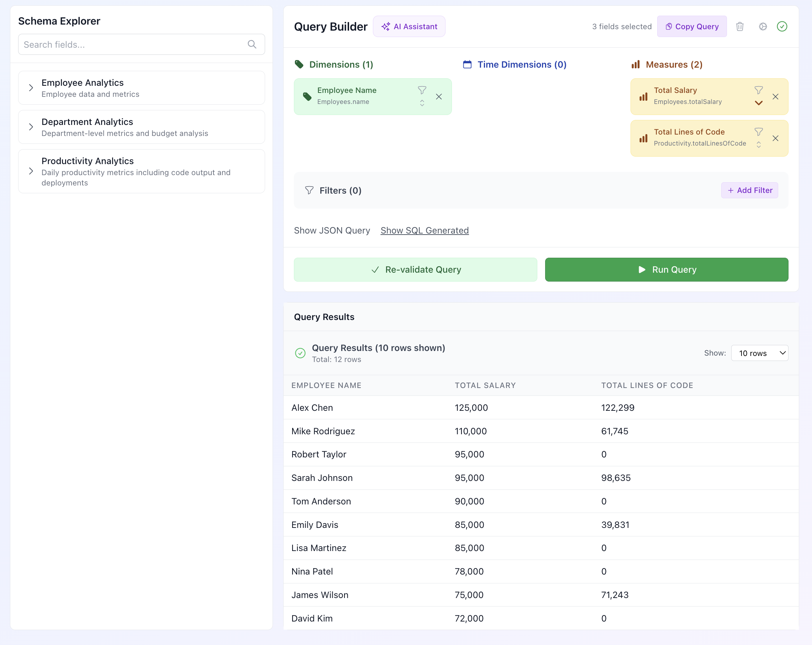Remove Total Salary measure with X
This screenshot has height=645, width=812.
click(x=775, y=97)
